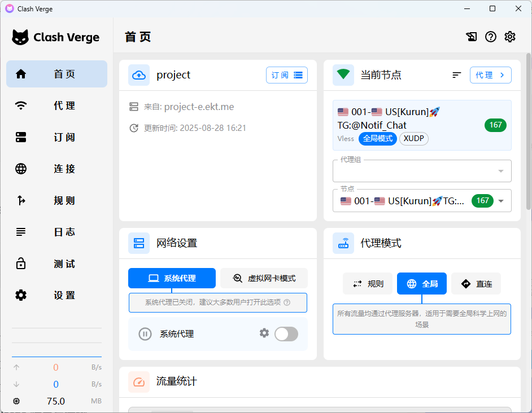The width and height of the screenshot is (532, 413).
Task: Click the terminal icon in header
Action: point(472,37)
